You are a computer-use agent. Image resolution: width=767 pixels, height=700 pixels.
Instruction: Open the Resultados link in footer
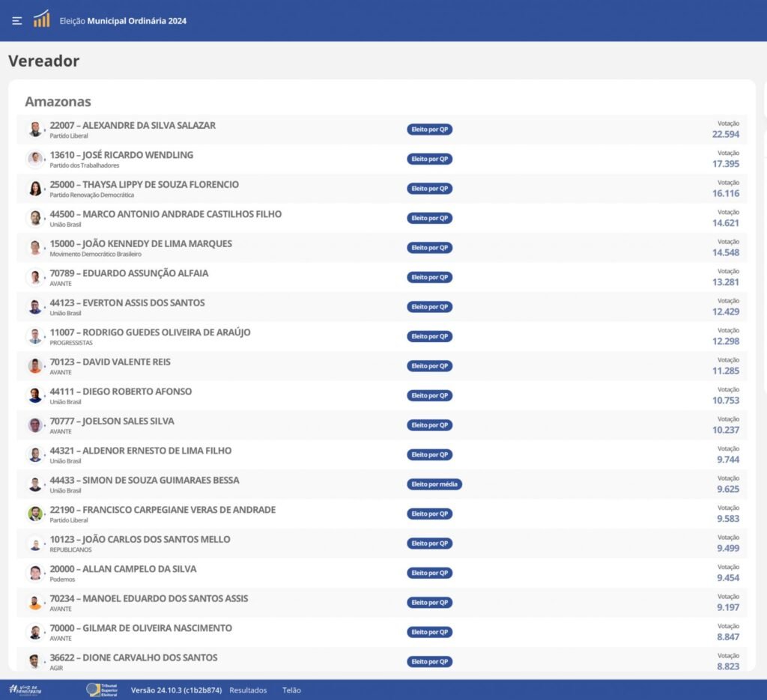click(248, 690)
